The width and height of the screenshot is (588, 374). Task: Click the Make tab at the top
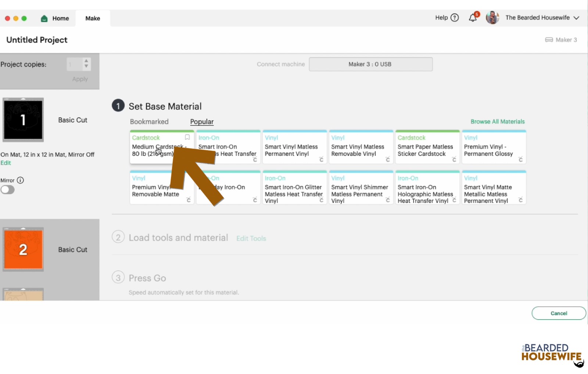coord(93,18)
